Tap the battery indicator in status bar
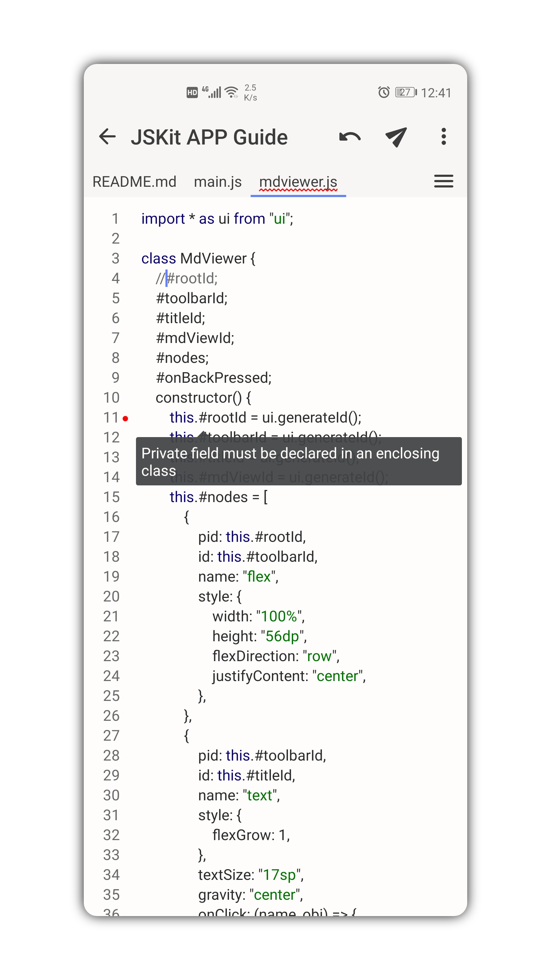Screen dimensions: 551x980 [x=406, y=92]
